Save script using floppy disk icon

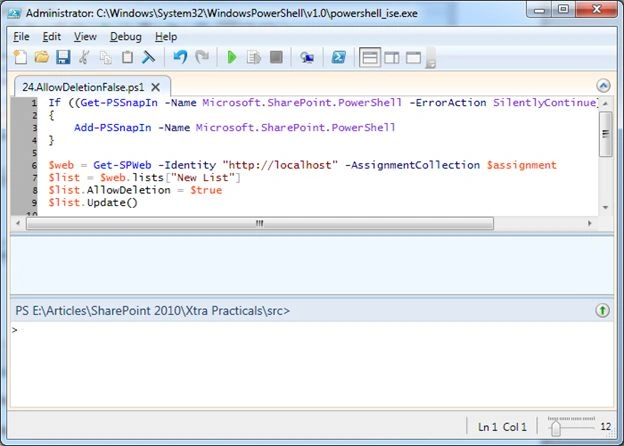click(x=63, y=57)
